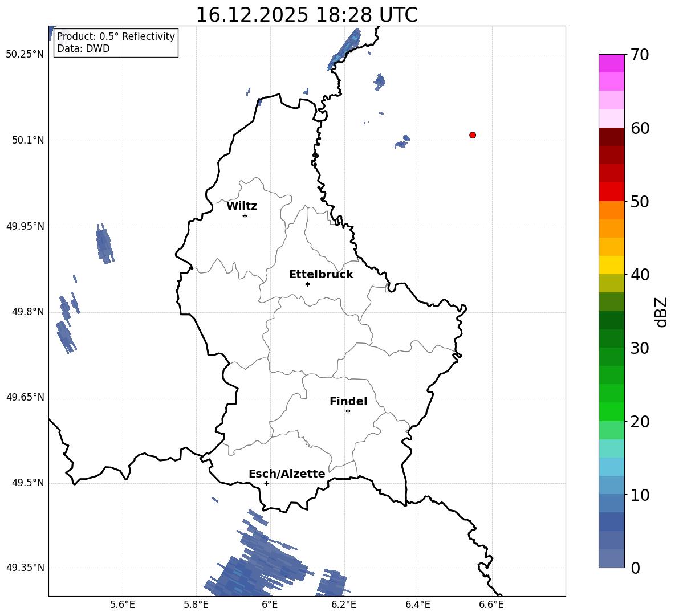675x616 pixels.
Task: Click the 20 dBZ colorbar label
Action: coord(640,422)
